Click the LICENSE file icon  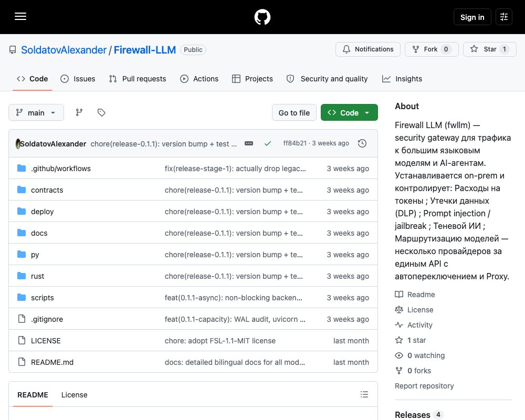pos(22,340)
